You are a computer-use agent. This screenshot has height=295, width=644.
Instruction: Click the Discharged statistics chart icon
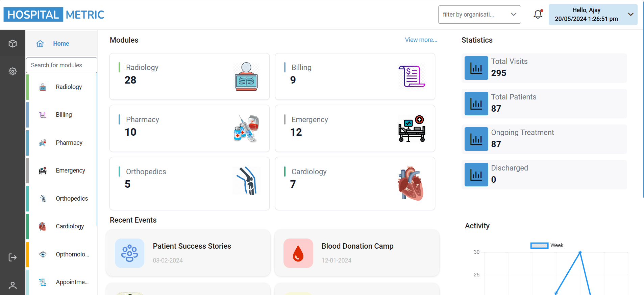(476, 175)
